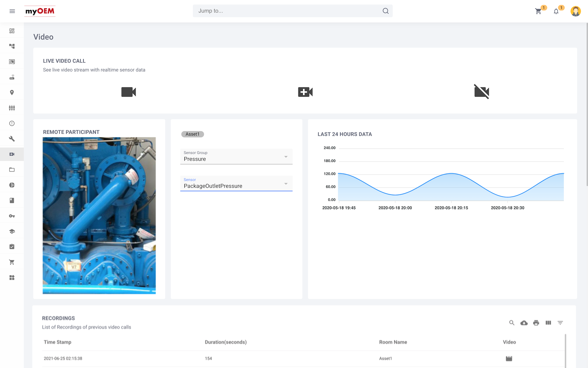
Task: Click the camera-off end video icon
Action: [x=482, y=92]
